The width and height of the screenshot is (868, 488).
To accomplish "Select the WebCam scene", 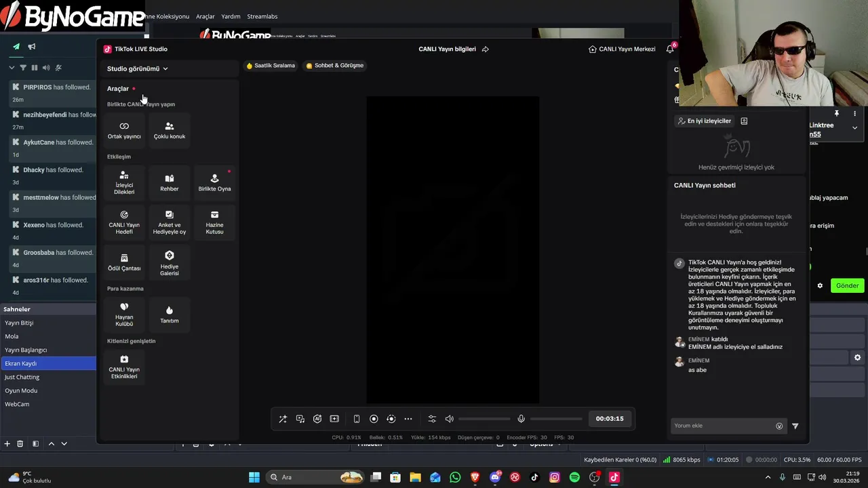I will (48, 404).
